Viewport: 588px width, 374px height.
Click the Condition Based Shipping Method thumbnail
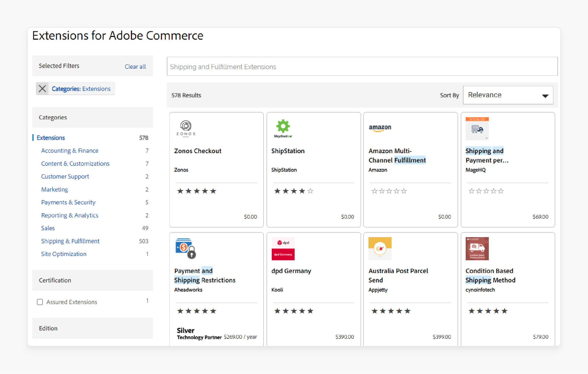(477, 248)
